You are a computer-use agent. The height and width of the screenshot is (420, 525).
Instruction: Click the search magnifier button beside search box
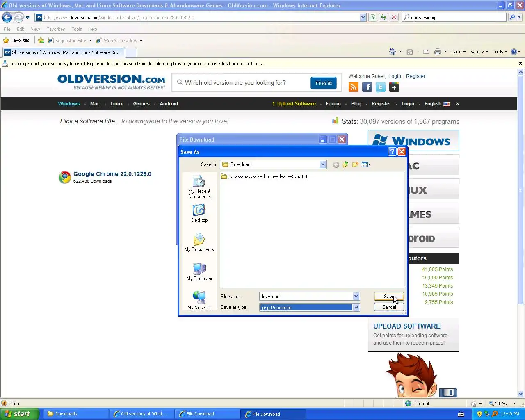pos(512,17)
